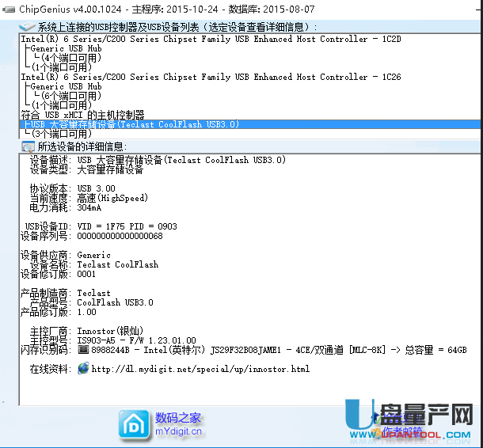
Task: Click the flash chip icon beside 8988244B
Action: (83, 349)
